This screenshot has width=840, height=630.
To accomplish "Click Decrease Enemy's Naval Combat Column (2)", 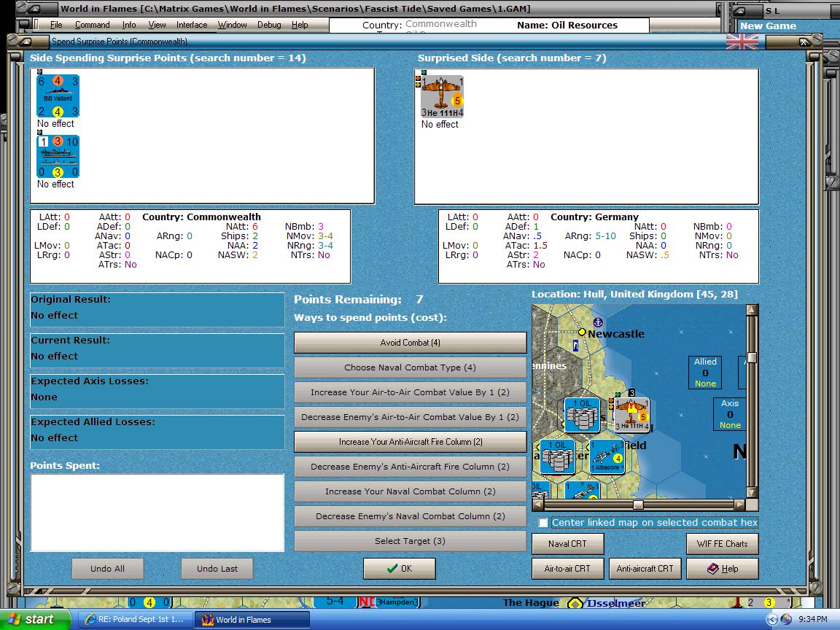I will tap(411, 516).
